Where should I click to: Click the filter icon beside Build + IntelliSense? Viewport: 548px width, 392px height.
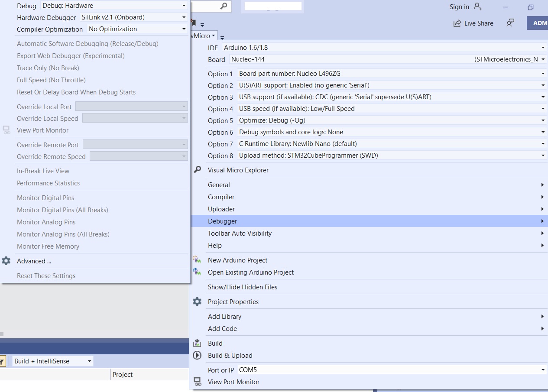point(2,361)
